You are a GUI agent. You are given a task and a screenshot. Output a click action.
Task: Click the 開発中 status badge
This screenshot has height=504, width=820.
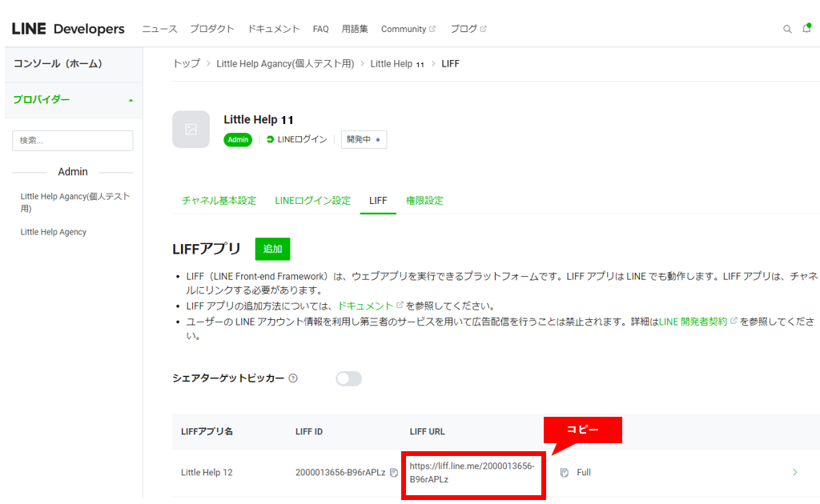(x=364, y=139)
